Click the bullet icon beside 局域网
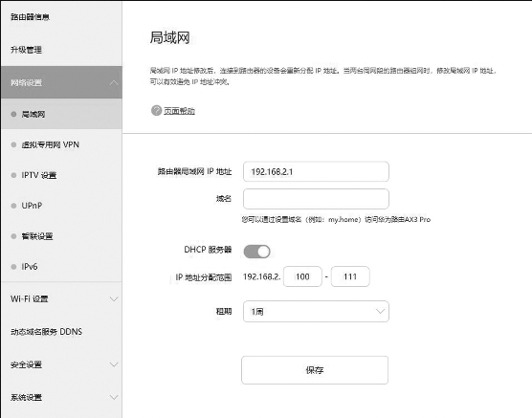Image resolution: width=532 pixels, height=418 pixels. [13, 114]
